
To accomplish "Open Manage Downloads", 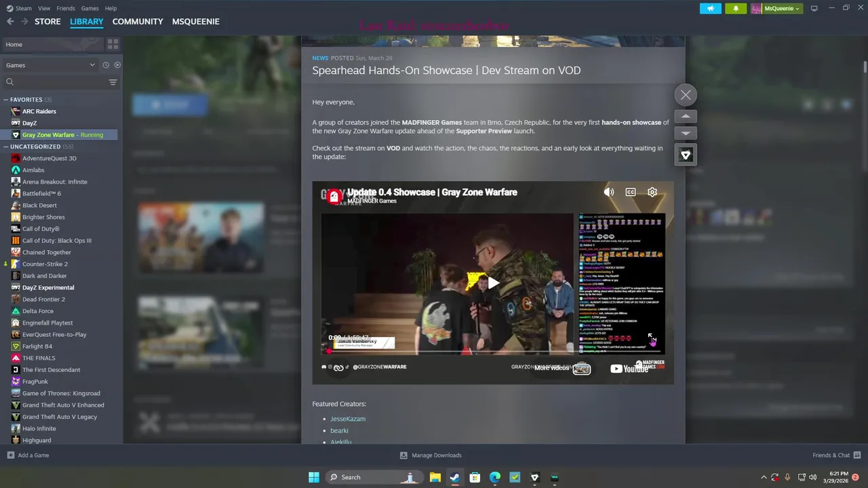I will (x=431, y=455).
